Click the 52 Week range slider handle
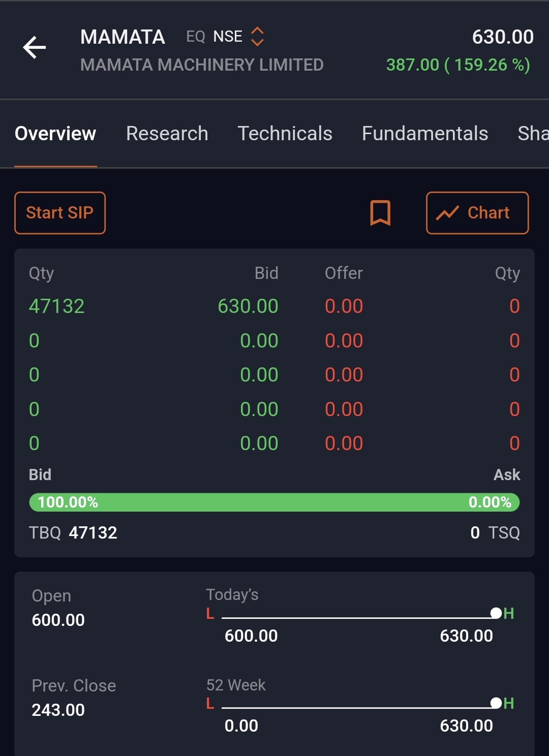 496,703
